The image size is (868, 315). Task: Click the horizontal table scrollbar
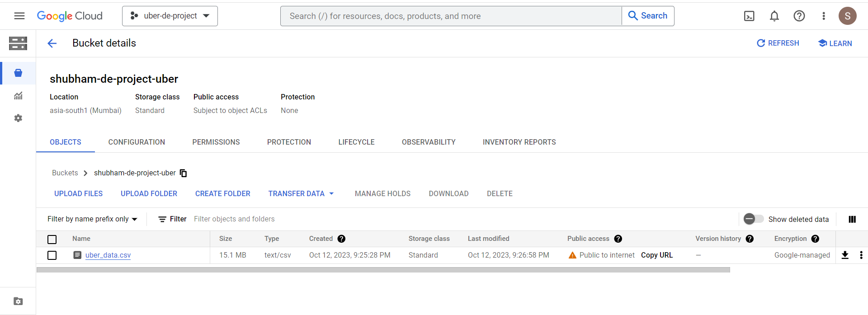(383, 270)
